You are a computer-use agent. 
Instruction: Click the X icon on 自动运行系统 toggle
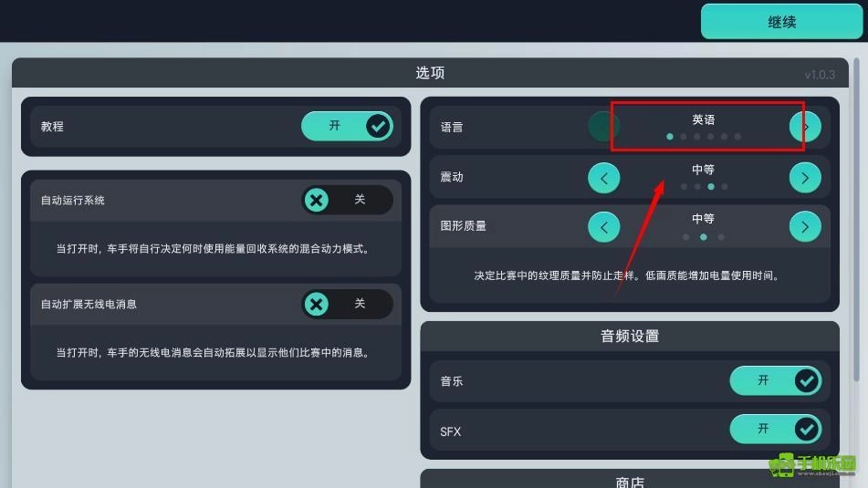click(x=316, y=200)
